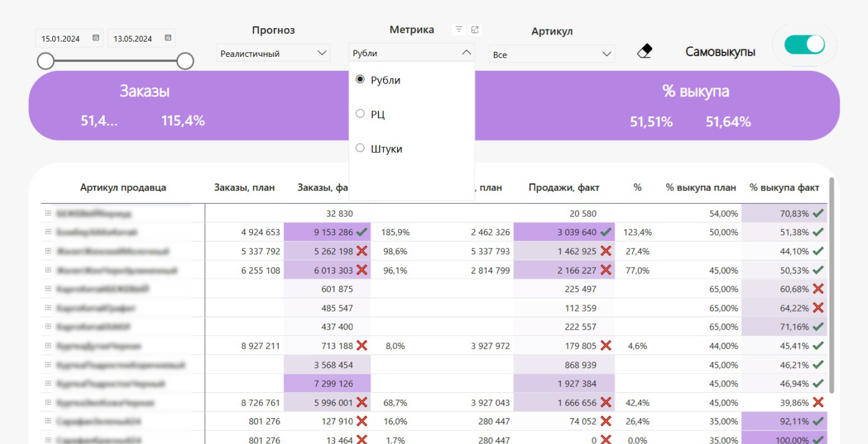The width and height of the screenshot is (868, 444).
Task: Expand the Артикул dropdown set to Все
Action: (x=551, y=54)
